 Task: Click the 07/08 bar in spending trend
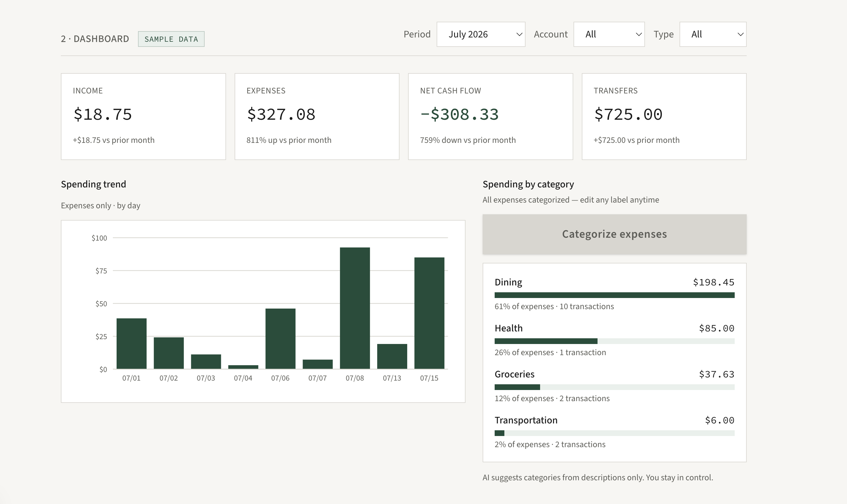click(355, 308)
